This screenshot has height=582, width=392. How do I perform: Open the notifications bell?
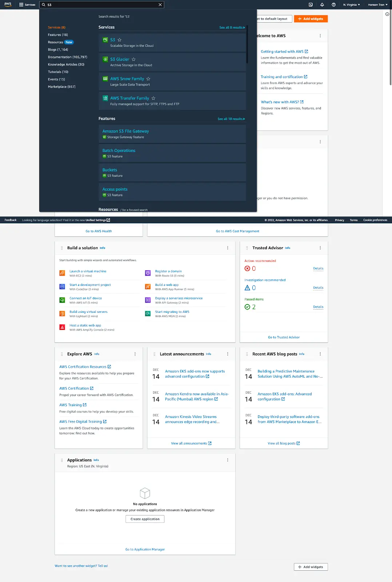[322, 5]
